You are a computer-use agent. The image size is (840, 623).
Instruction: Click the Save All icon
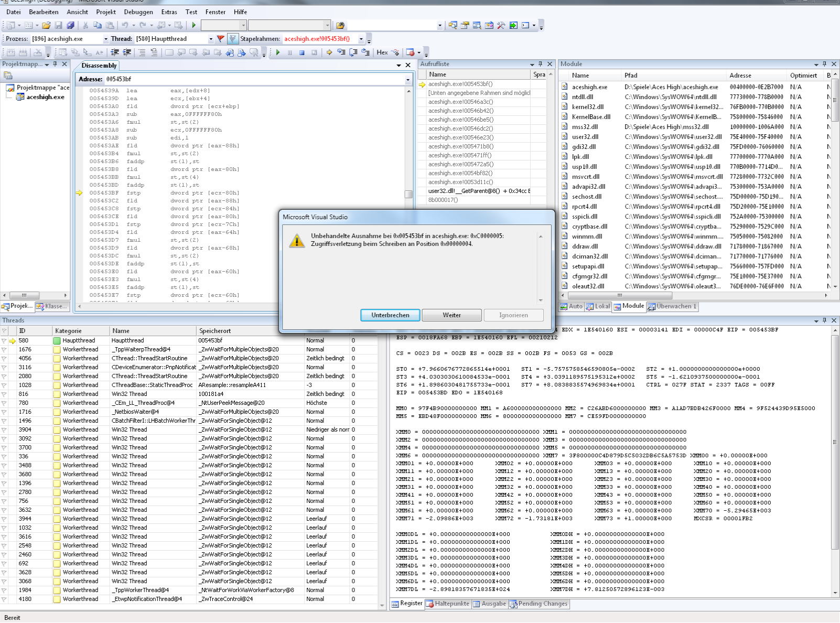[x=70, y=25]
